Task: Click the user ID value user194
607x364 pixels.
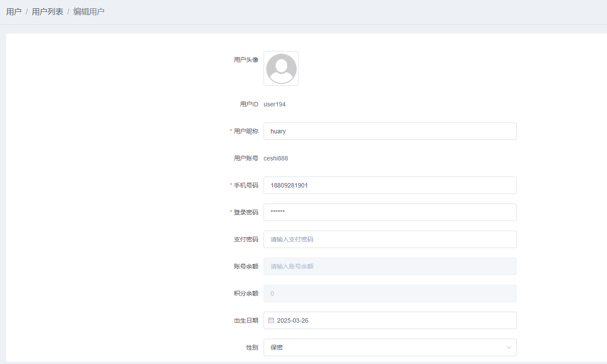Action: [274, 104]
